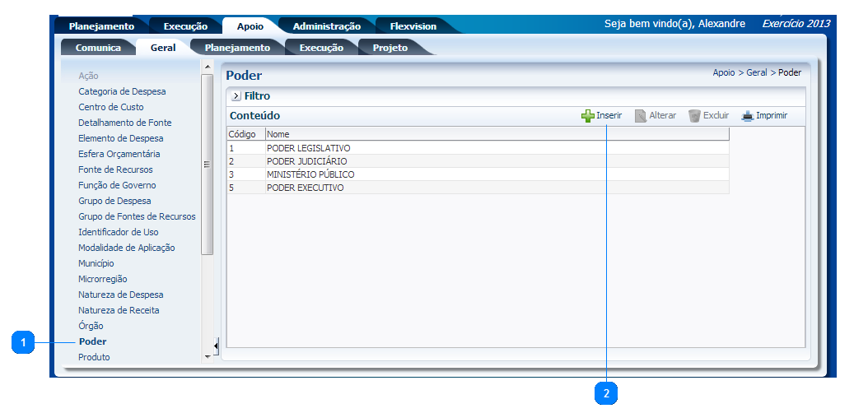Click the Geral breadcrumb link

click(x=756, y=72)
